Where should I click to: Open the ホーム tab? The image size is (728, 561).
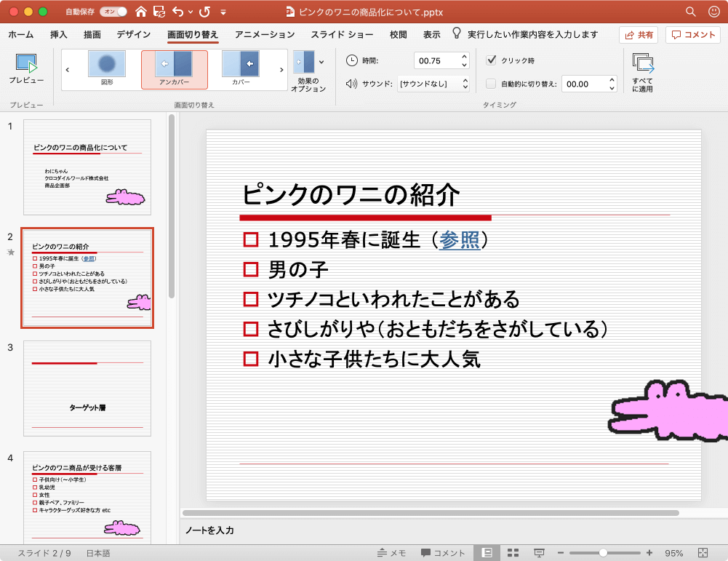[x=21, y=34]
